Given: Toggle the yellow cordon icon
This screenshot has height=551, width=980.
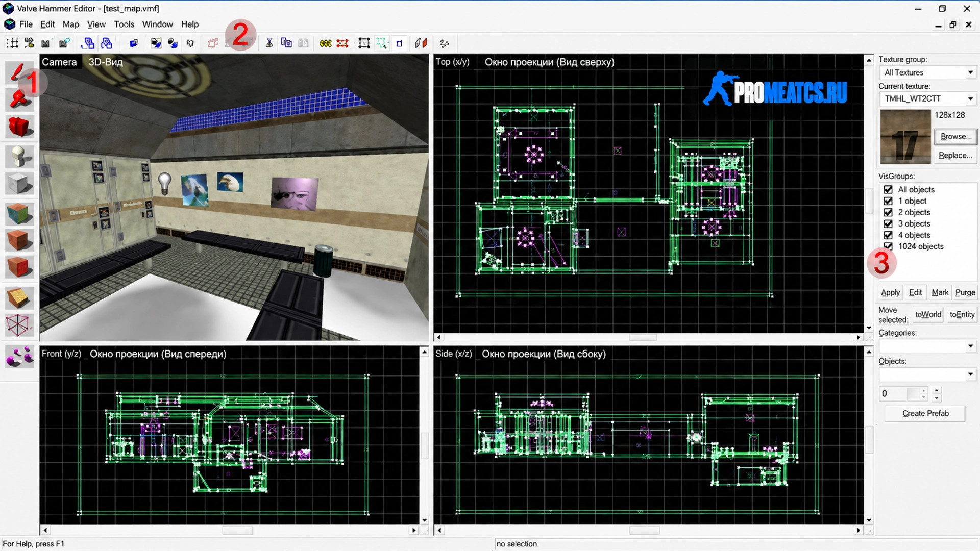Looking at the screenshot, I should tap(325, 43).
